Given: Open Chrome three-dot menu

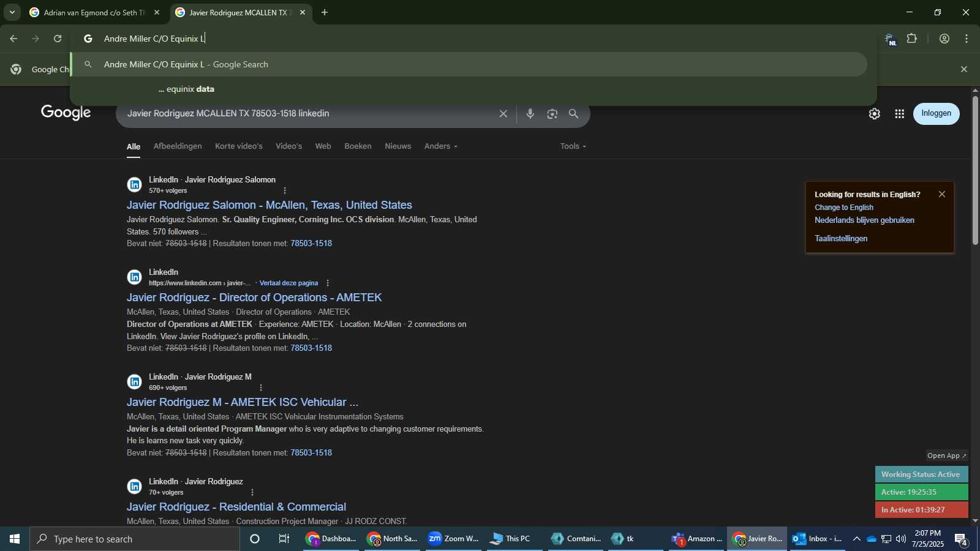Looking at the screenshot, I should click(967, 39).
